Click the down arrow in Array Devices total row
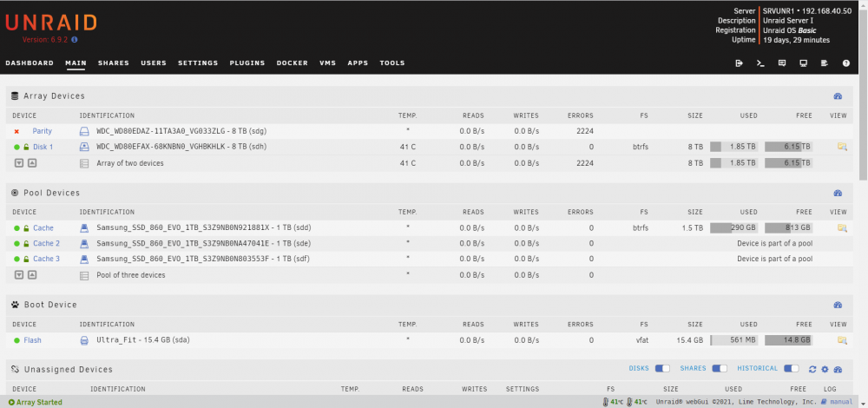The height and width of the screenshot is (408, 868). coord(19,163)
